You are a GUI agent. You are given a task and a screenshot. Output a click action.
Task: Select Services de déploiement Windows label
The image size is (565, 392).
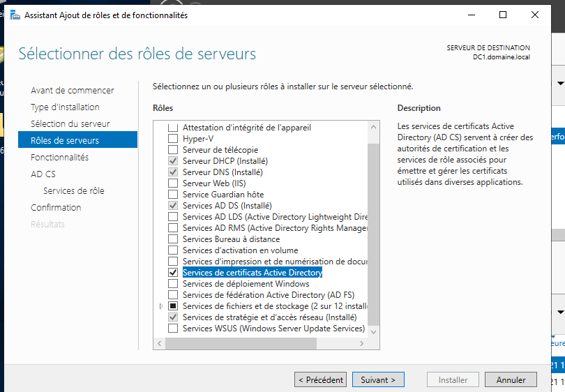coord(246,284)
